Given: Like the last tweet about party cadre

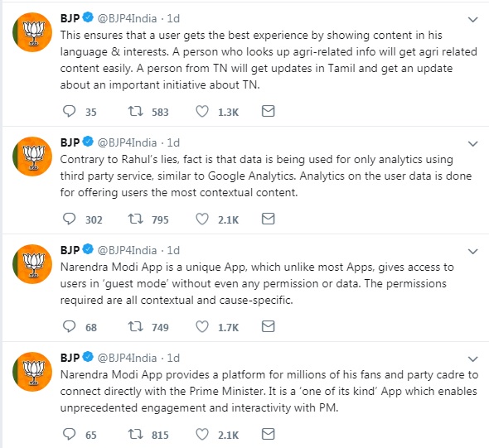Looking at the screenshot, I should (202, 434).
